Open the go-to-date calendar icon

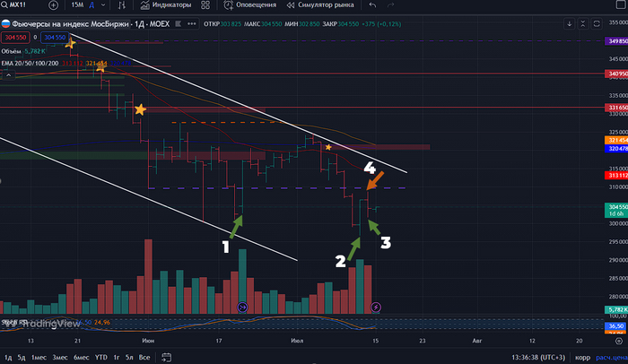click(x=166, y=357)
